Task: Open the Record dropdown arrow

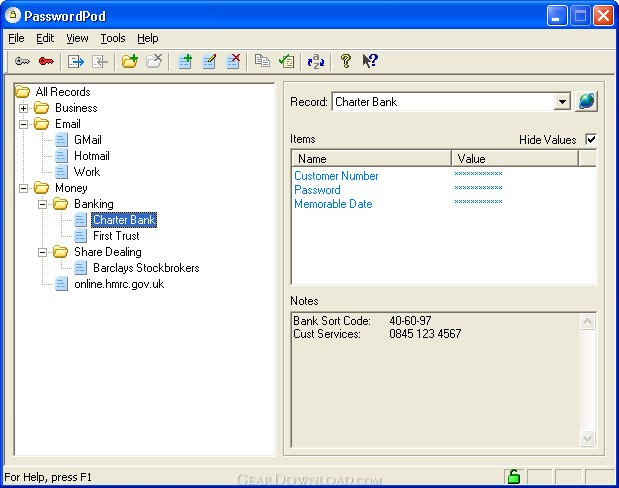Action: click(562, 102)
